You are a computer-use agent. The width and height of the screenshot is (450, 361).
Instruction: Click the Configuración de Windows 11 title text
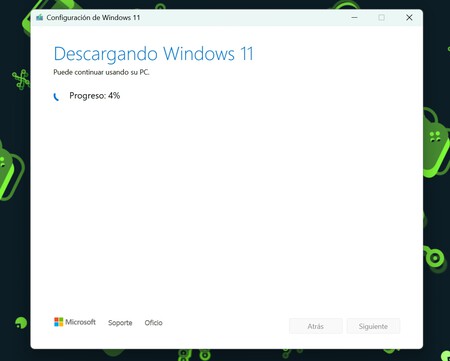(x=93, y=17)
